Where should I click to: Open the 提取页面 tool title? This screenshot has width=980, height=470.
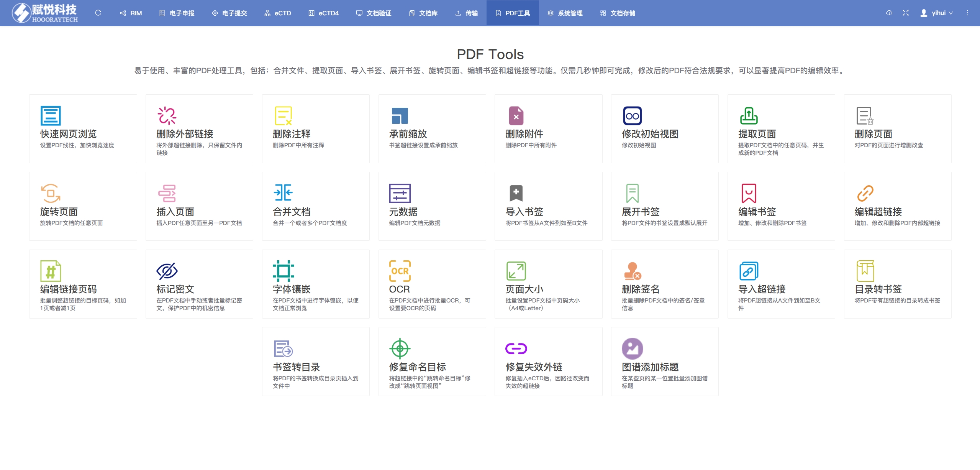pyautogui.click(x=757, y=134)
